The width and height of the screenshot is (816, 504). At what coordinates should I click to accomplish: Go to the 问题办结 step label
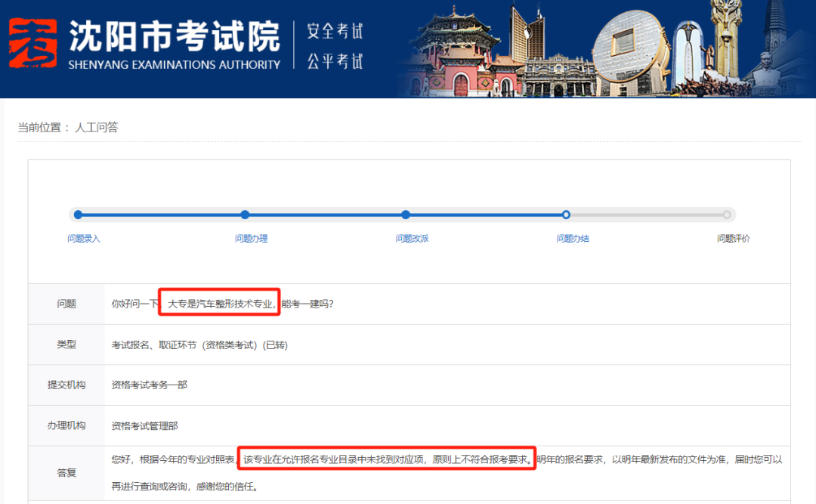[x=573, y=239]
